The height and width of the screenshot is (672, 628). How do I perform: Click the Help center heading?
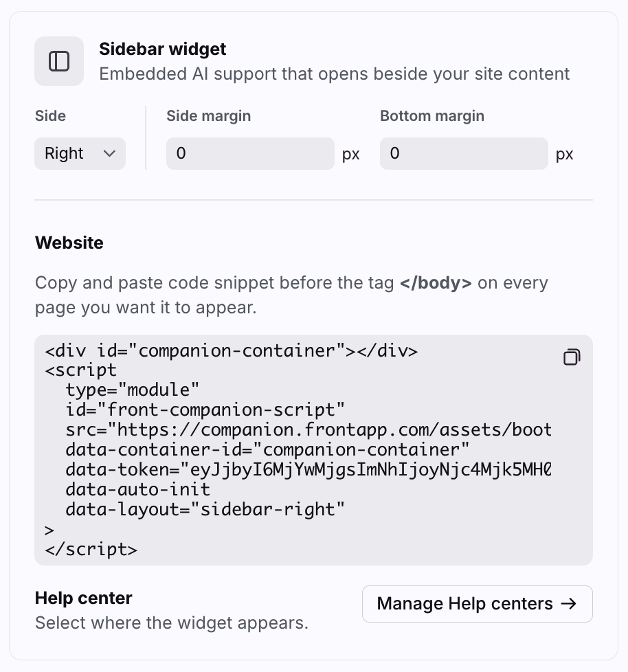point(83,598)
